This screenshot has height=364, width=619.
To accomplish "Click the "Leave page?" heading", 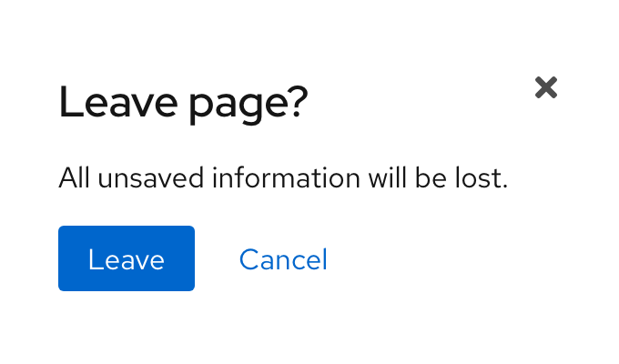I will pos(183,104).
